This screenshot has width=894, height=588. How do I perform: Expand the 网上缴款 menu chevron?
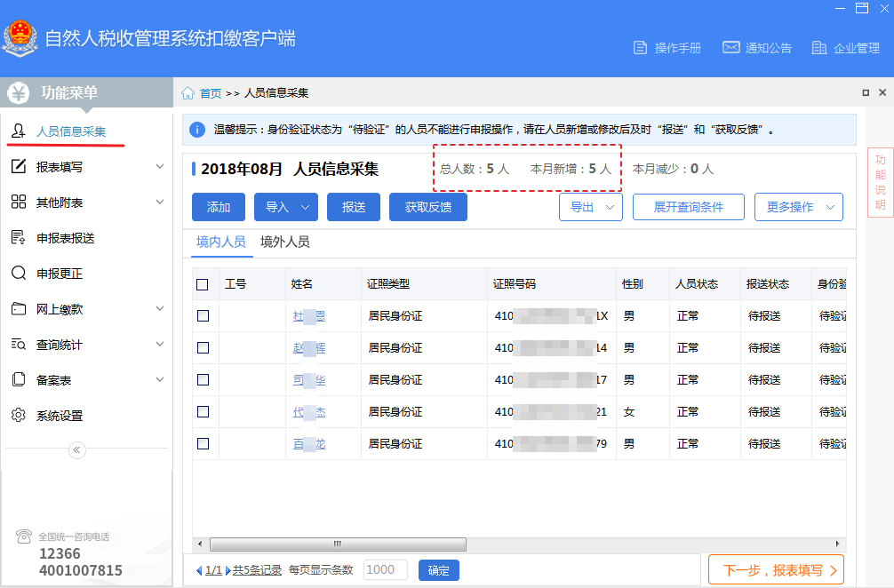[x=160, y=309]
